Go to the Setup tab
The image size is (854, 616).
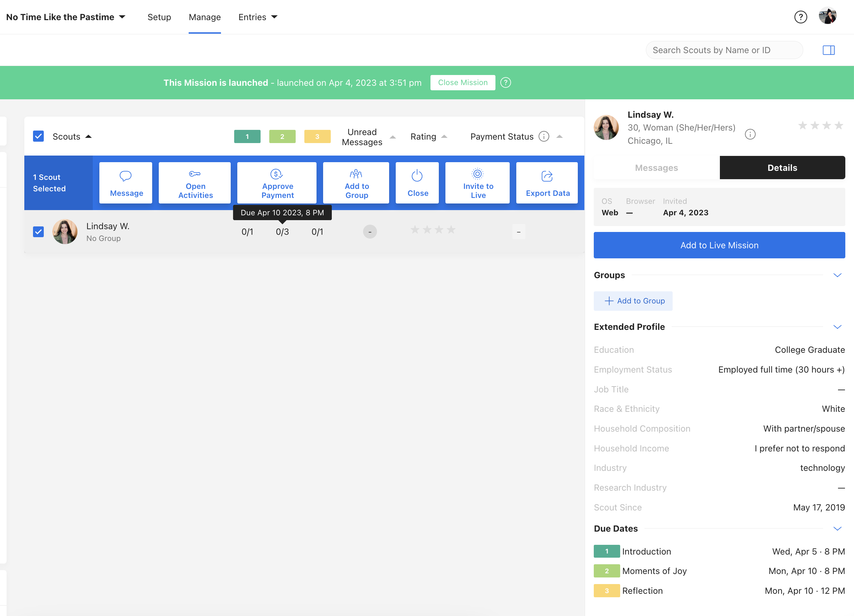coord(159,17)
